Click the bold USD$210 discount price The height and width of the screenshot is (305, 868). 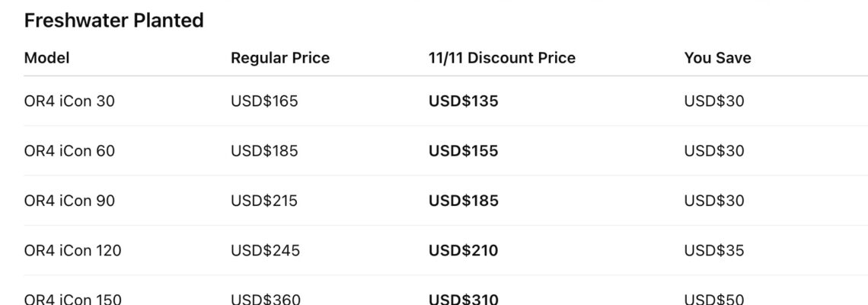coord(463,250)
